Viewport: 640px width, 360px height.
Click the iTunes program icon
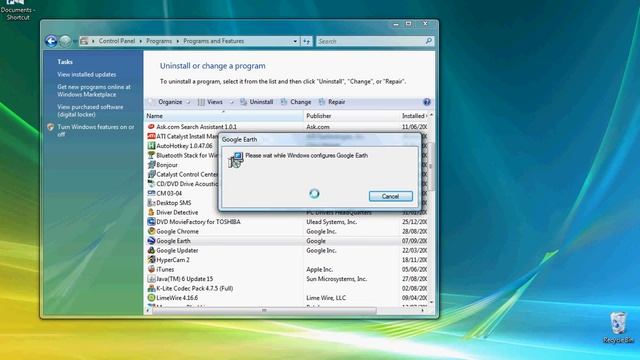coord(151,269)
